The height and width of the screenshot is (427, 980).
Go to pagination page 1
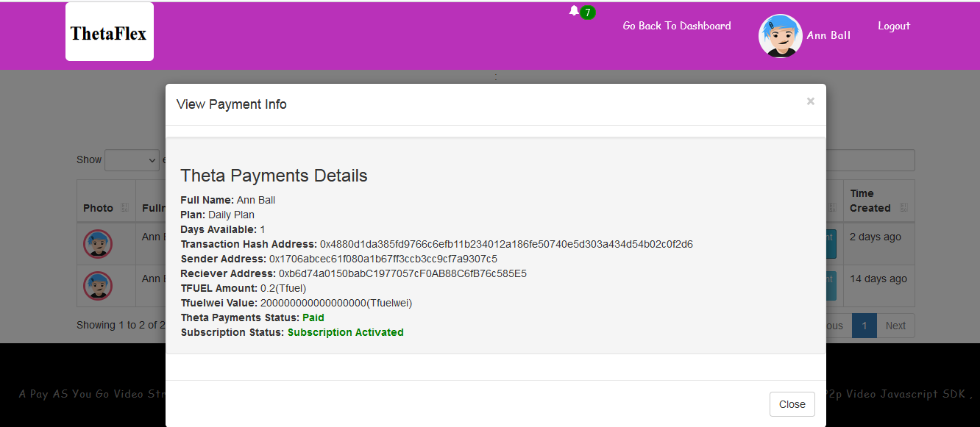tap(864, 326)
